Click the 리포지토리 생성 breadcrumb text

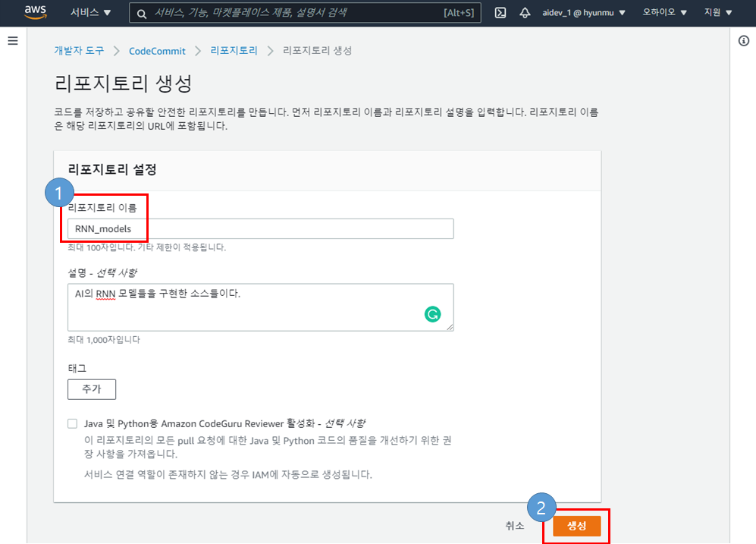click(x=317, y=51)
